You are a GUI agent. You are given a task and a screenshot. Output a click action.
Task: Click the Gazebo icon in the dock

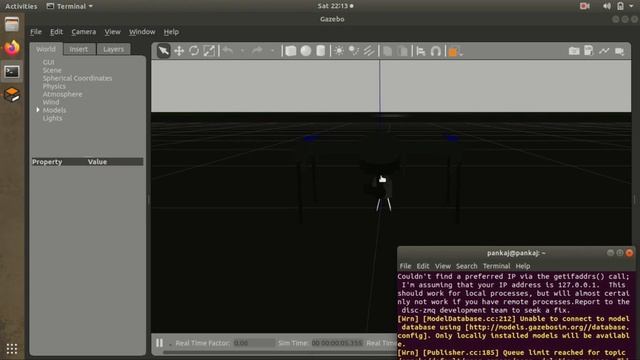tap(12, 95)
